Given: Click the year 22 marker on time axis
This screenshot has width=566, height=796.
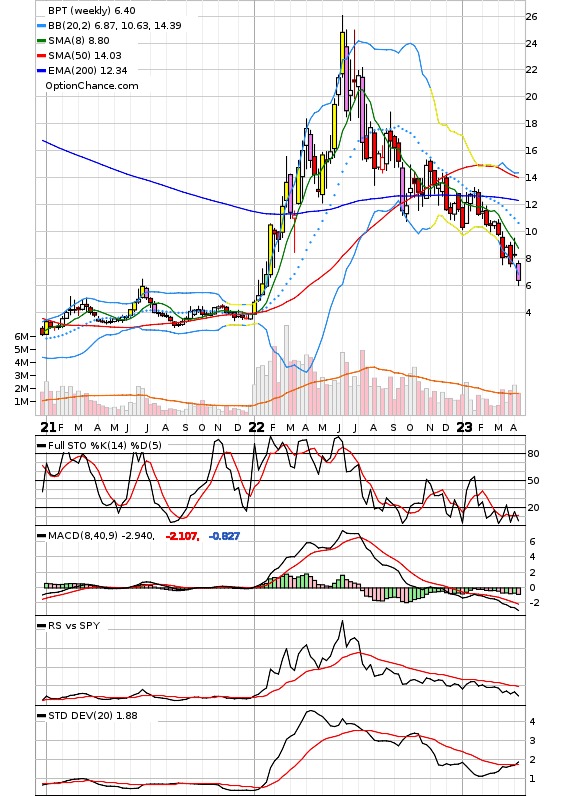Looking at the screenshot, I should [x=256, y=427].
